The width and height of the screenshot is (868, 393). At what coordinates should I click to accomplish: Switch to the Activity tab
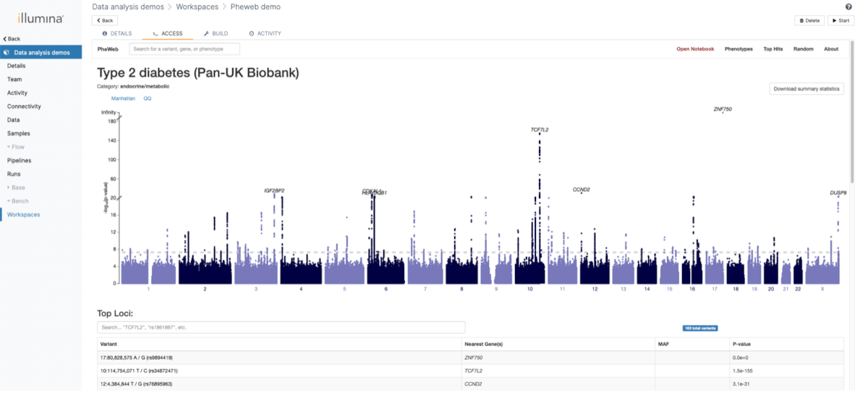[265, 33]
